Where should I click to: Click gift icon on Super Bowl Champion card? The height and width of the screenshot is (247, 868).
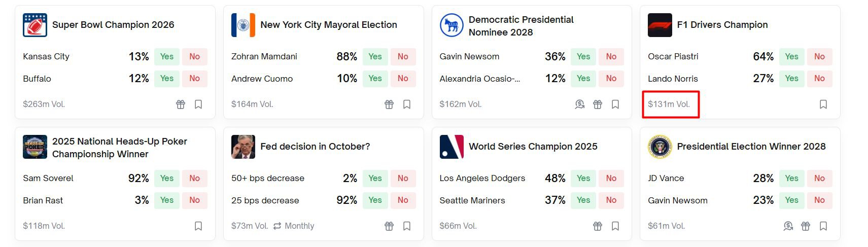[x=181, y=104]
